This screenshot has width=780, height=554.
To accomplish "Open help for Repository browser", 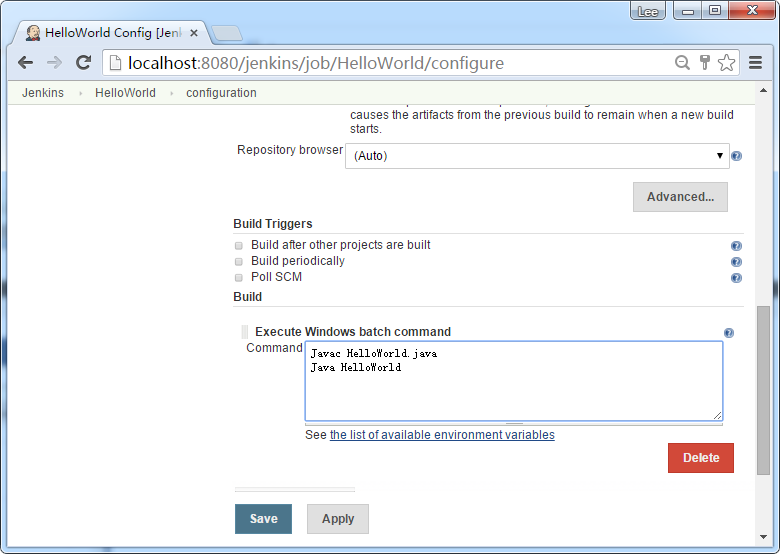I will [736, 156].
